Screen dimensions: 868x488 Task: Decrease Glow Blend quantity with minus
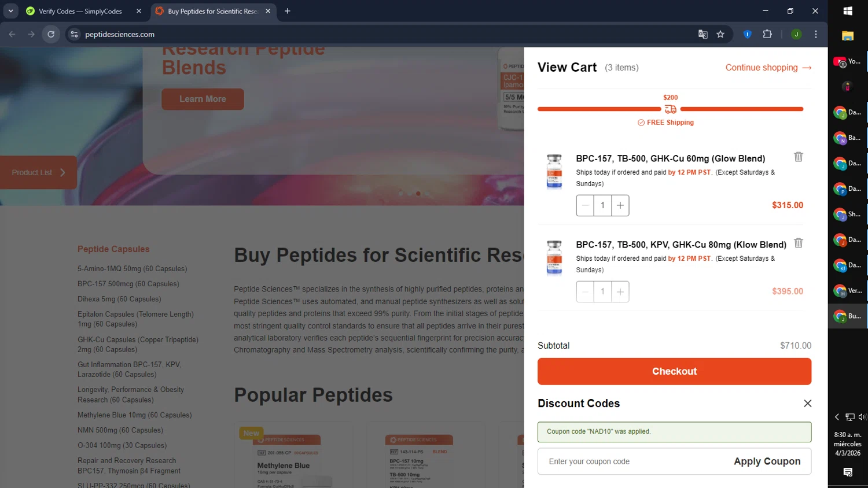585,205
